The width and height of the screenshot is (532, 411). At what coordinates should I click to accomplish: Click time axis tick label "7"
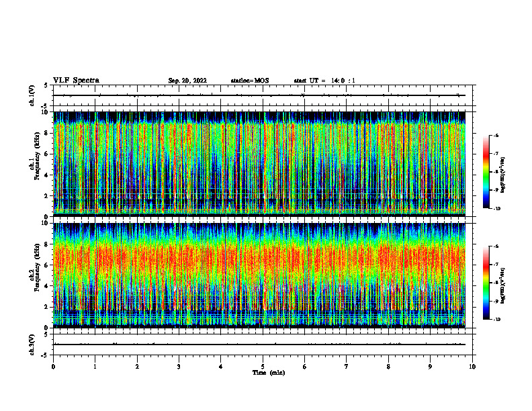coord(347,367)
